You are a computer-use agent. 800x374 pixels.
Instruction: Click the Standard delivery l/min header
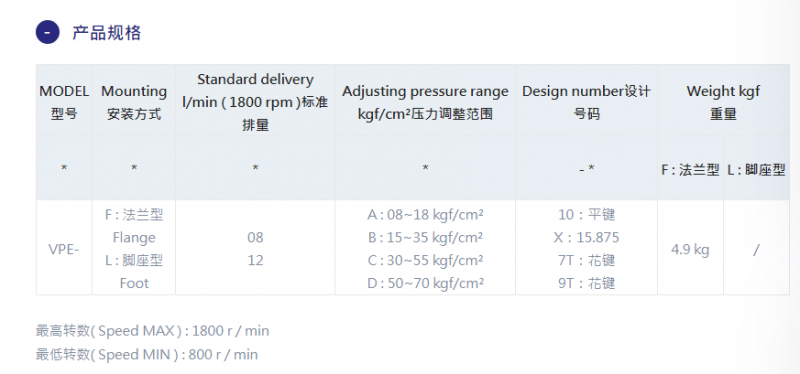tap(255, 102)
